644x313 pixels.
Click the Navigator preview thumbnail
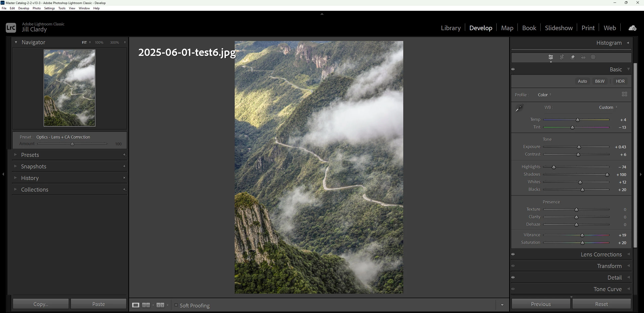(69, 88)
